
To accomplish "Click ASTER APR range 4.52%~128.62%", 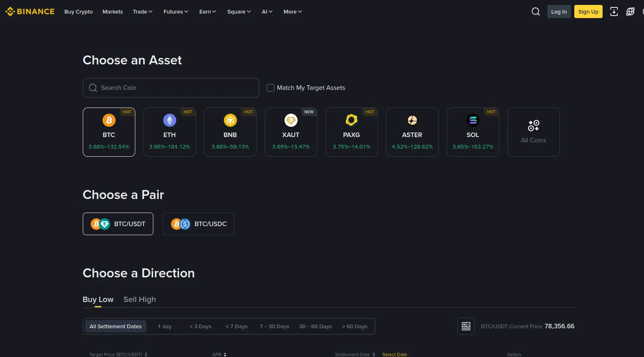I will [412, 147].
